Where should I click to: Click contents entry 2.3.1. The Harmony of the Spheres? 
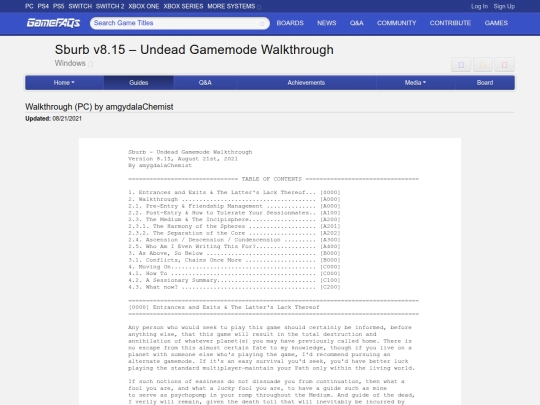234,226
